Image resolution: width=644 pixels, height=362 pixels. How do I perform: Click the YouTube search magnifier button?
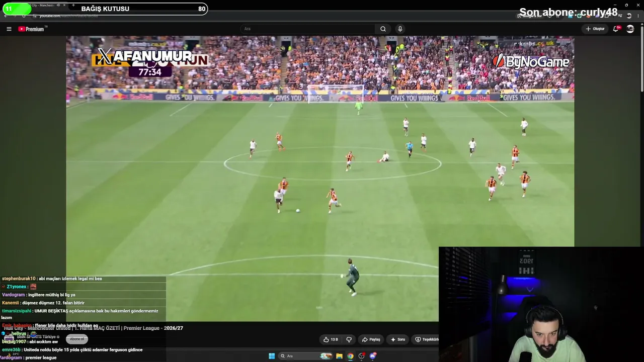coord(383,29)
